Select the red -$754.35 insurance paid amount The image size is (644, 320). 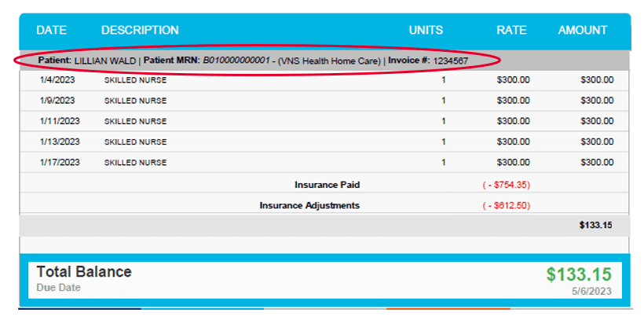coord(507,185)
